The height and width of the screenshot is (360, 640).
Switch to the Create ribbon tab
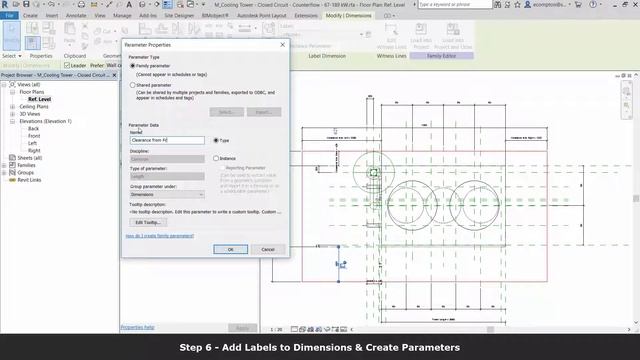click(x=30, y=16)
